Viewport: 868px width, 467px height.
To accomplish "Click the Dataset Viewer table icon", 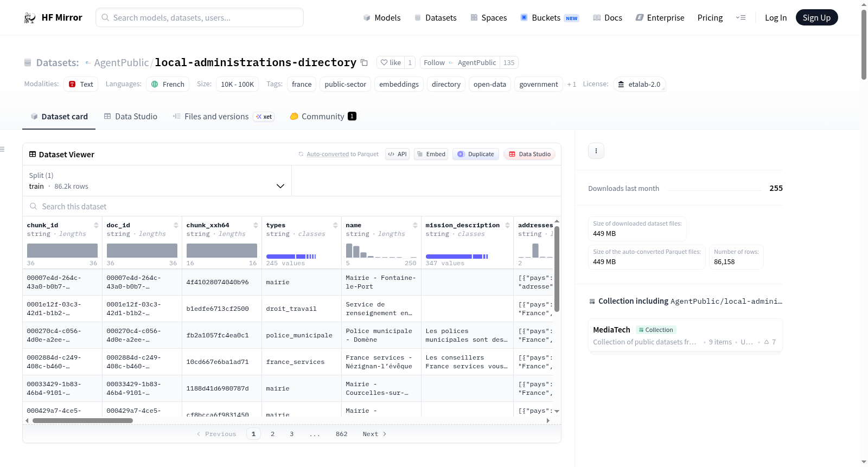I will point(33,155).
